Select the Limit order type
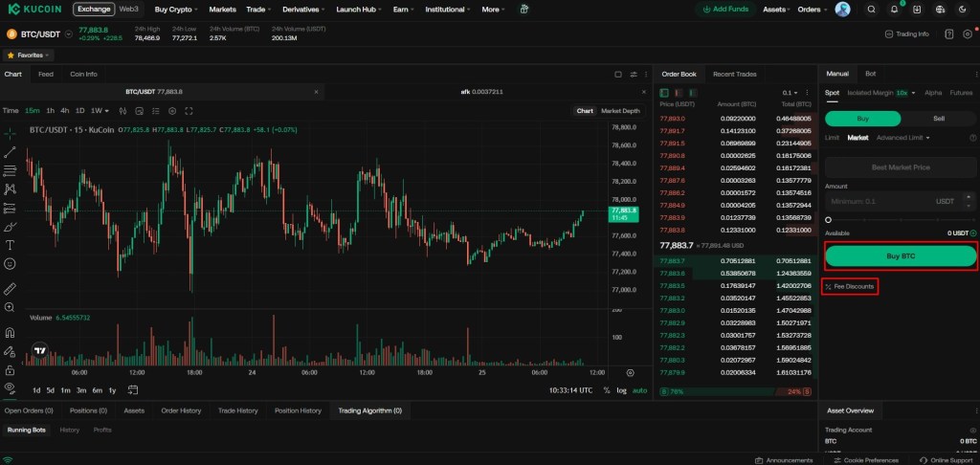 832,138
